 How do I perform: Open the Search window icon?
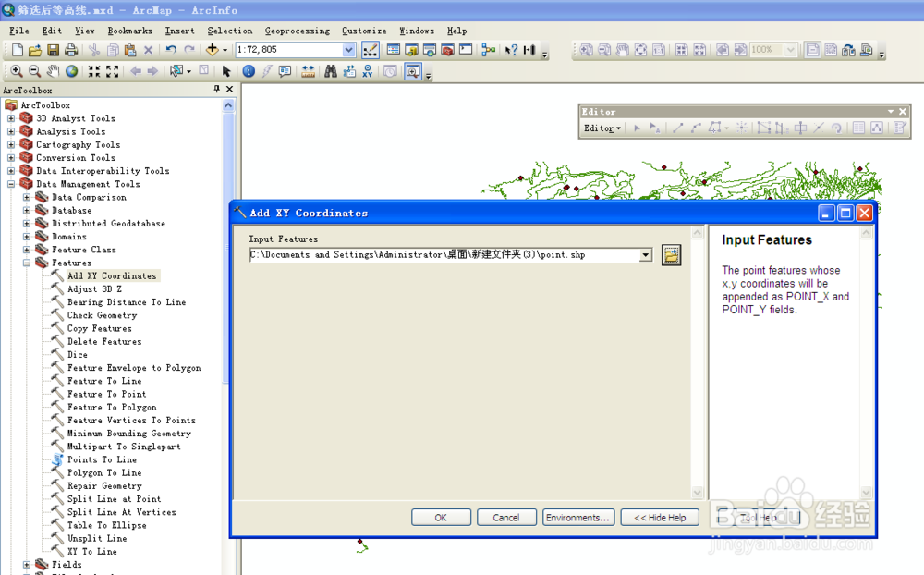point(430,50)
